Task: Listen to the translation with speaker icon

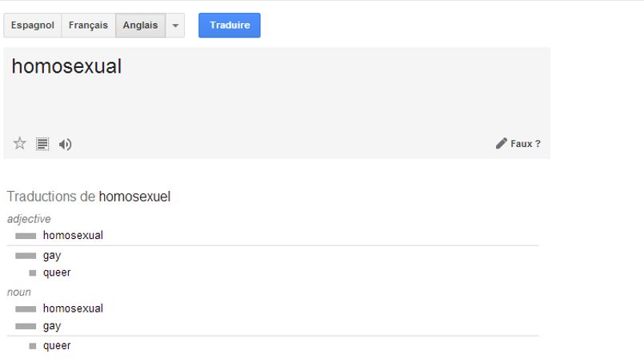Action: click(65, 144)
